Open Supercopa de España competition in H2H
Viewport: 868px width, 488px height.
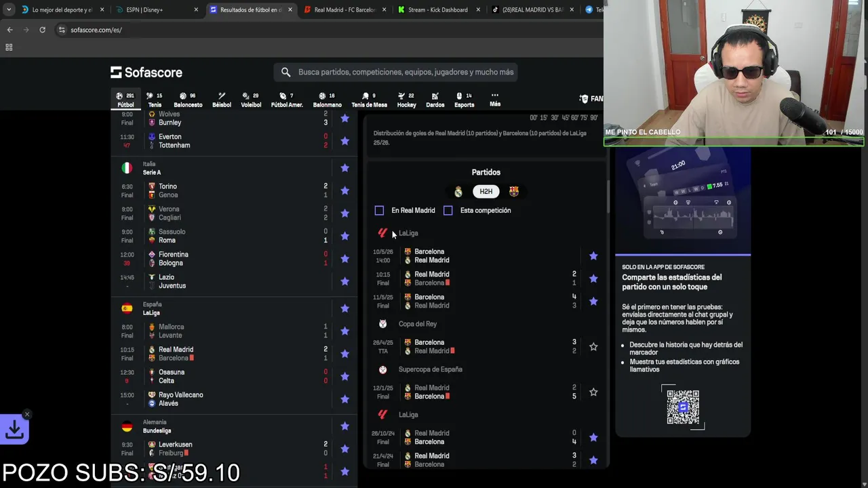[x=430, y=369]
